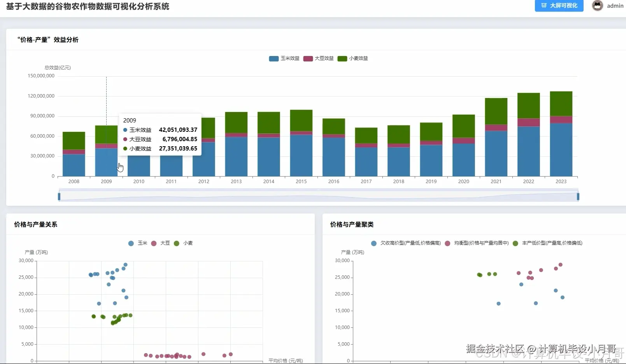Select the blue 玉米 bar segment for 2023

tap(561, 150)
